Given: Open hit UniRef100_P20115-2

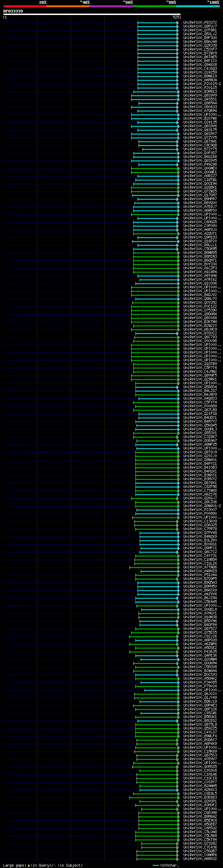Looking at the screenshot, I should click(x=202, y=84).
